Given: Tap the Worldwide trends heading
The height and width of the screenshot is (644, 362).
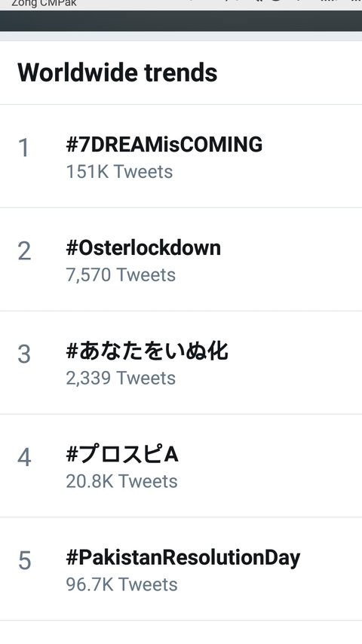Looking at the screenshot, I should [x=118, y=72].
